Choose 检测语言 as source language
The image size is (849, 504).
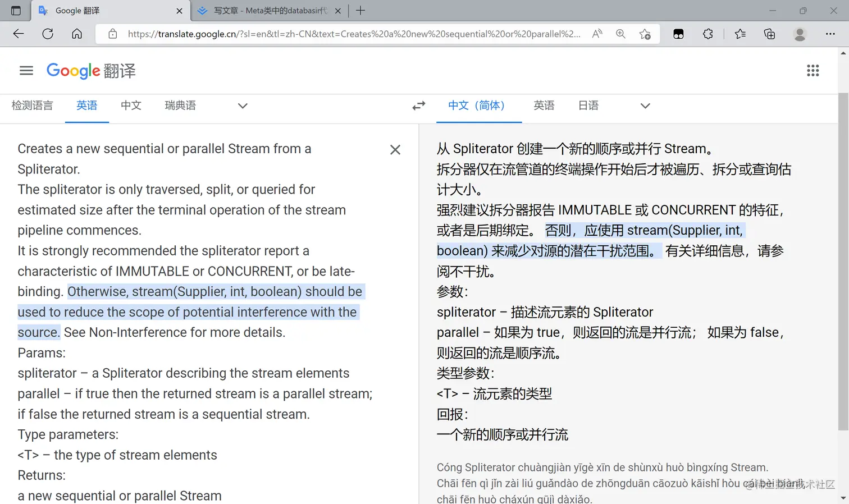[33, 106]
